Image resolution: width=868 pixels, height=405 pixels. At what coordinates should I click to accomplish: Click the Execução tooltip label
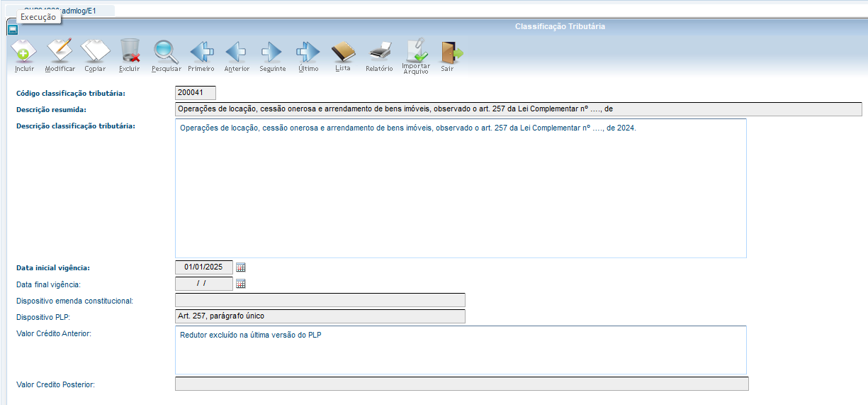[38, 17]
